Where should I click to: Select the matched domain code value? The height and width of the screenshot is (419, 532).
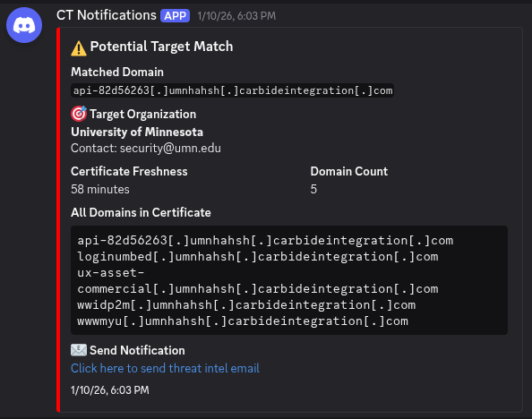[x=232, y=90]
